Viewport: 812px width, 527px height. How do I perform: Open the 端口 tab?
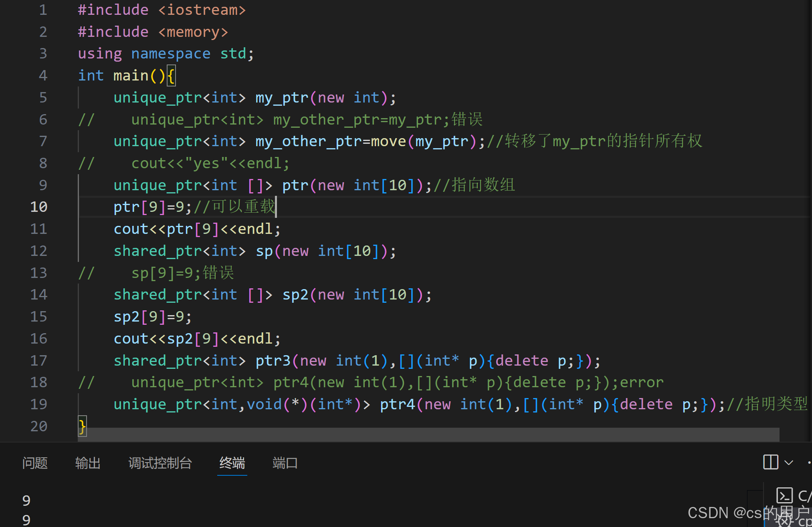285,463
